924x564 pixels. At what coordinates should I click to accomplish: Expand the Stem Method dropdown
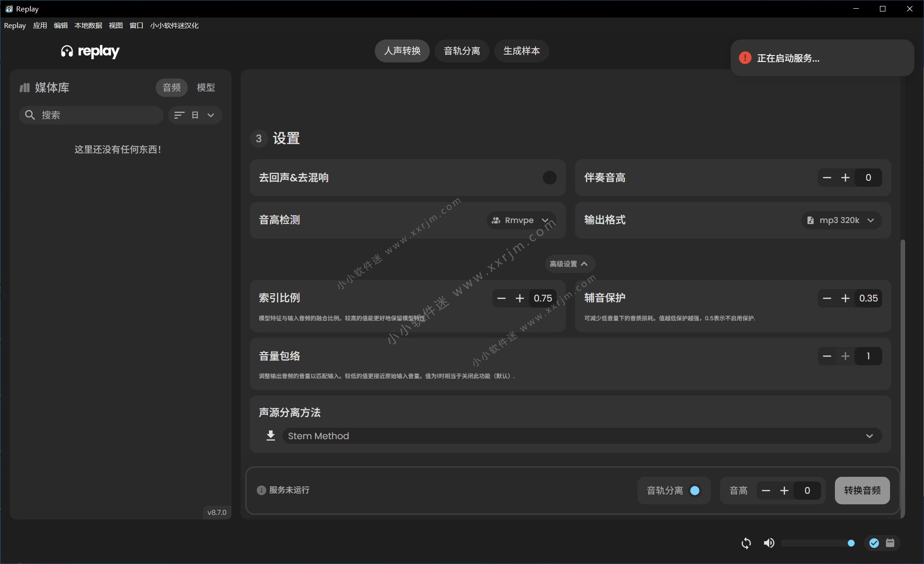point(581,436)
